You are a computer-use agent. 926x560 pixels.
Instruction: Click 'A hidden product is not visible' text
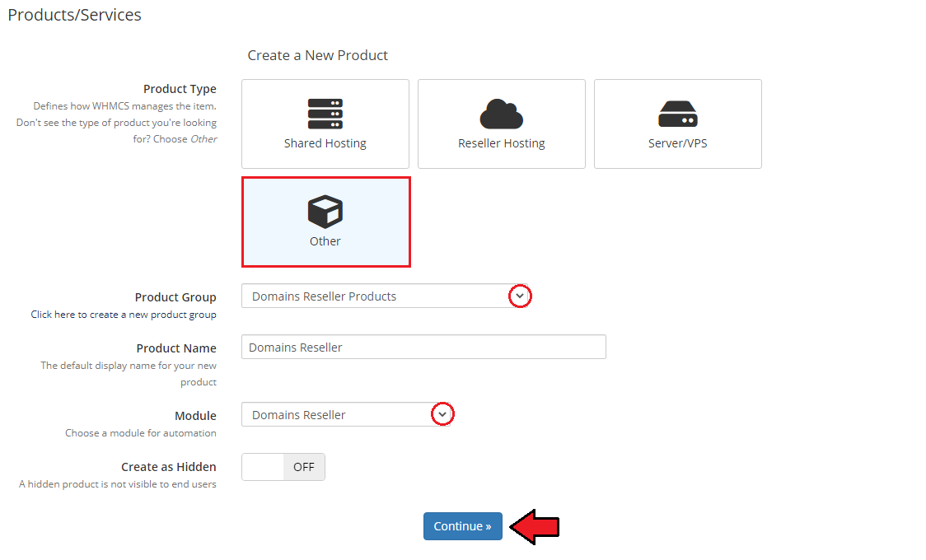[x=118, y=484]
